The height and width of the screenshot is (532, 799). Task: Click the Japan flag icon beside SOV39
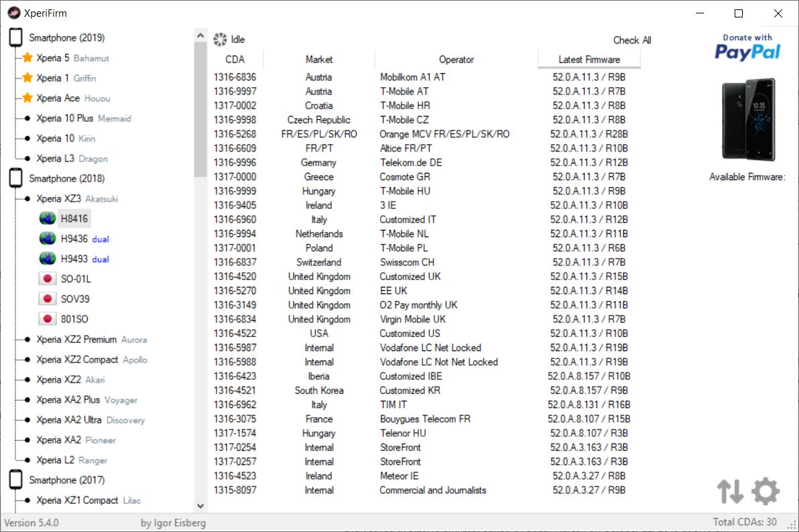[x=47, y=299]
